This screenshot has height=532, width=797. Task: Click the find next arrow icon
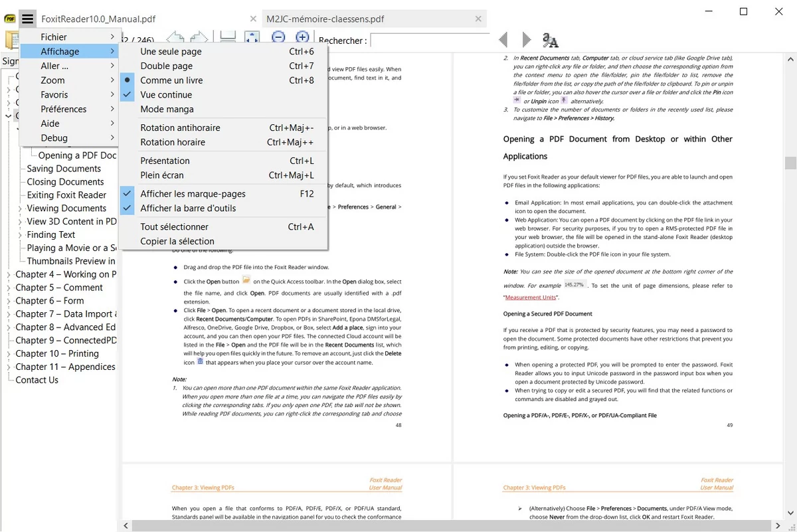click(x=527, y=40)
